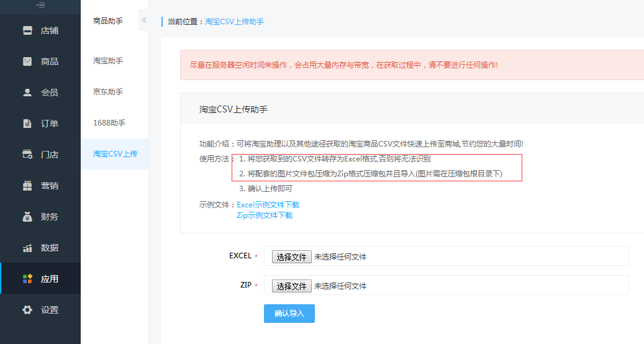Open the 会员 menu label
The image size is (644, 344).
[x=49, y=93]
